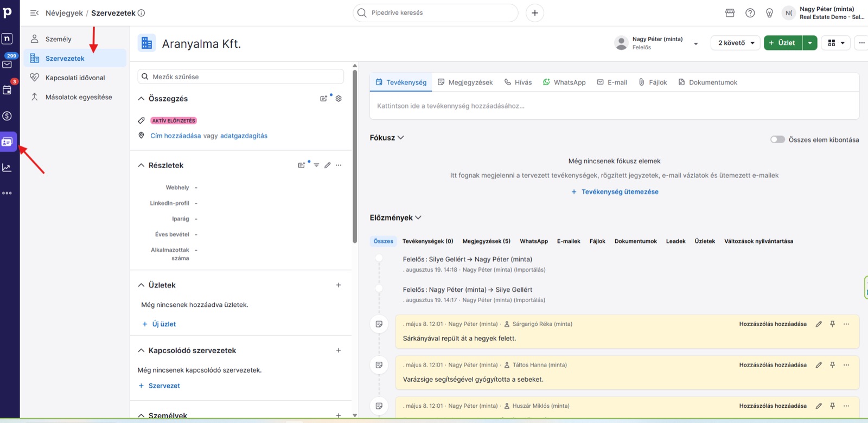Open the Összegzés settings gear icon
The width and height of the screenshot is (868, 423).
click(x=339, y=99)
